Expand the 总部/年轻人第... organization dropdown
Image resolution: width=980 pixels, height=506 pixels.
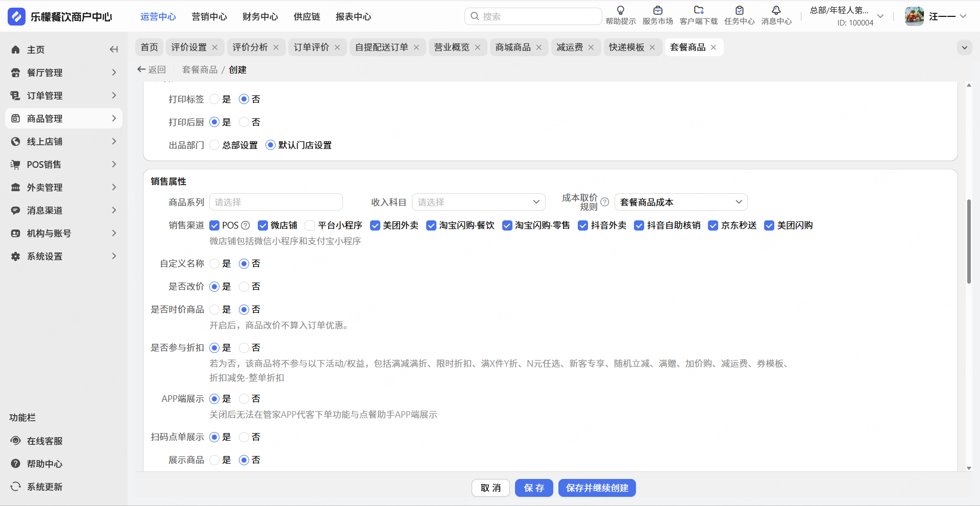[x=880, y=16]
